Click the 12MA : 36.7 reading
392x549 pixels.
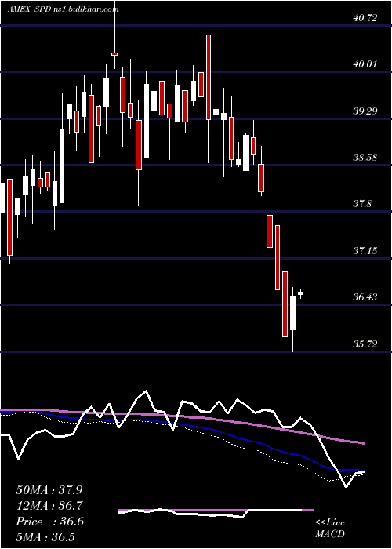pos(49,506)
